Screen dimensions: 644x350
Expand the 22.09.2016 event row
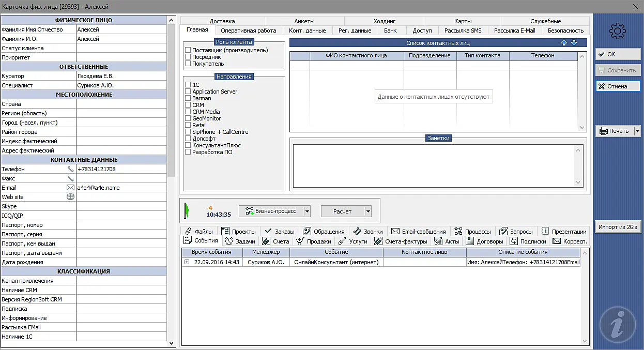(x=187, y=262)
